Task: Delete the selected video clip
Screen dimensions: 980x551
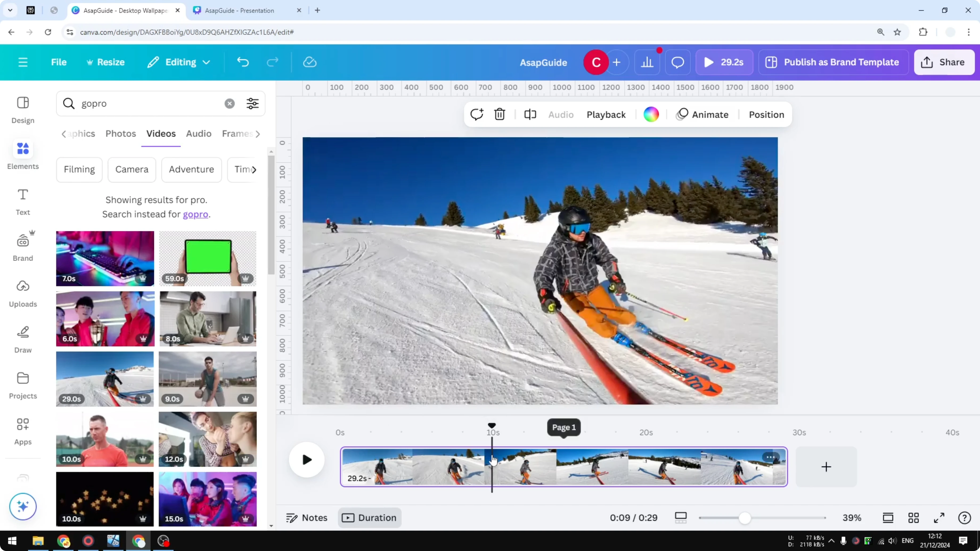Action: click(500, 114)
